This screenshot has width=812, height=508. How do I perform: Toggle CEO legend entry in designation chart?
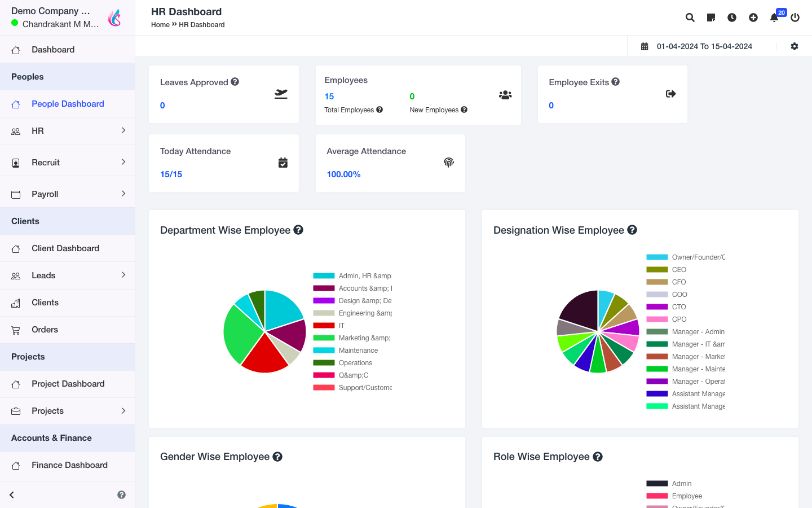click(679, 270)
